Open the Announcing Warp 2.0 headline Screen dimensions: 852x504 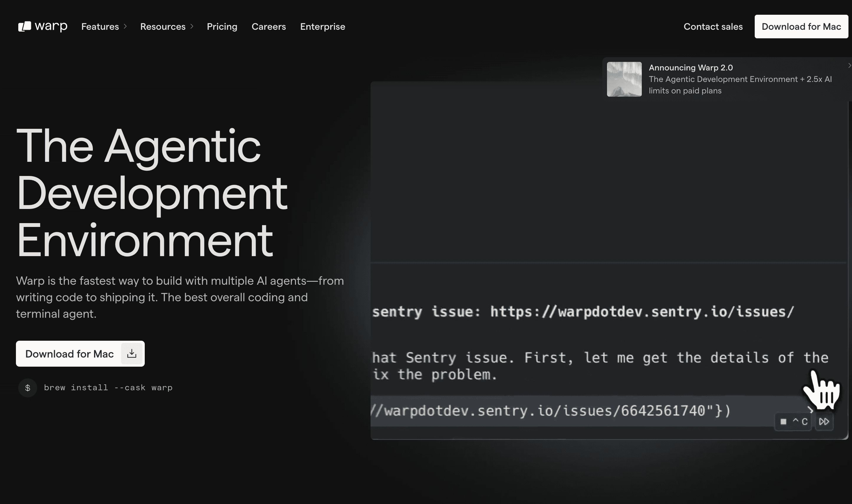[691, 67]
